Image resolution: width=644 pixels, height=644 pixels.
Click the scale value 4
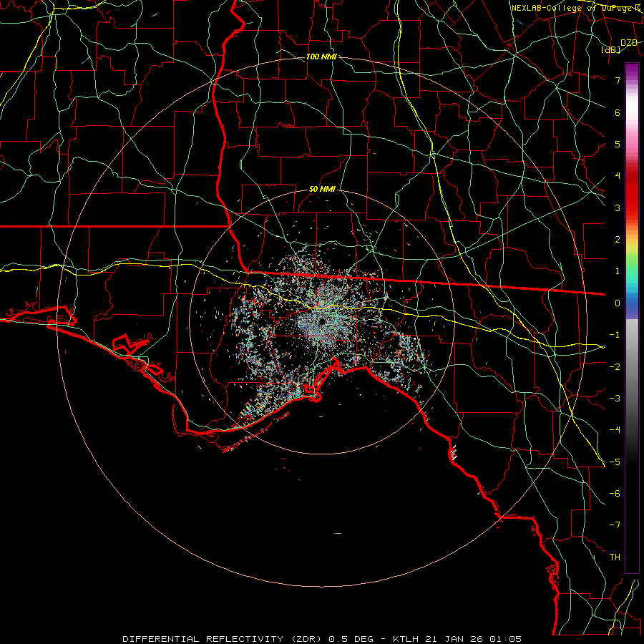point(618,176)
